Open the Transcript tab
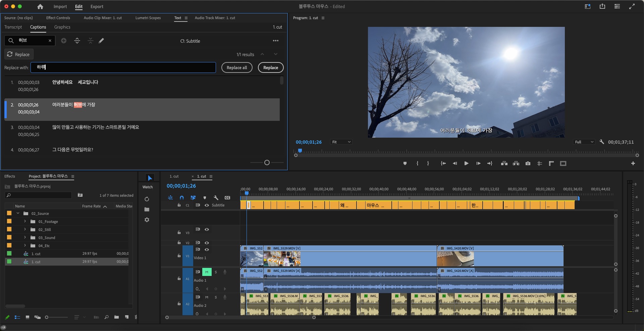644x331 pixels. pos(13,27)
